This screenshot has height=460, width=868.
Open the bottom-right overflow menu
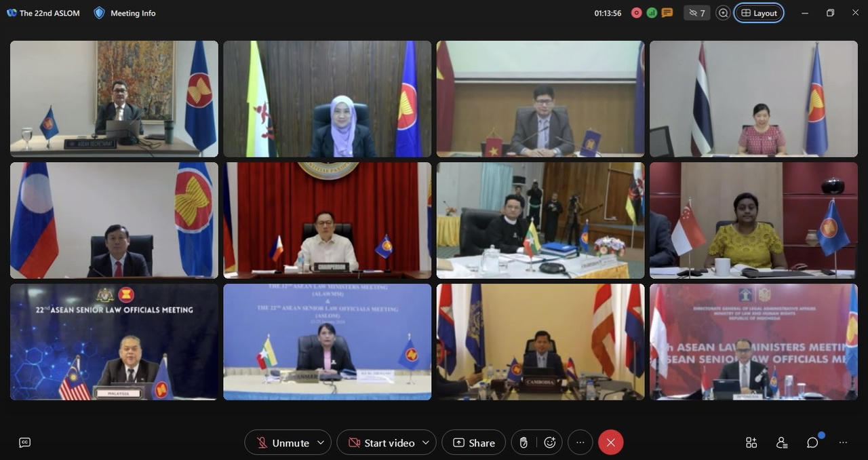point(842,442)
